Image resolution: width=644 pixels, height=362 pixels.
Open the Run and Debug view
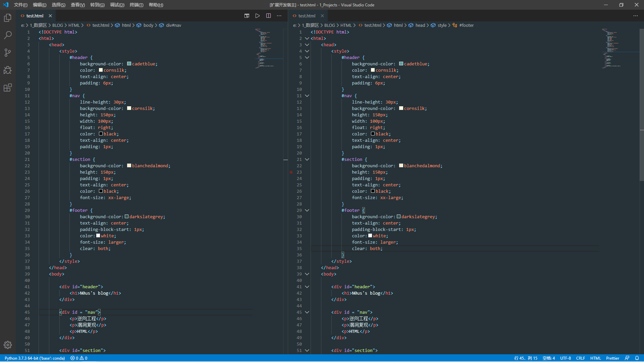8,70
